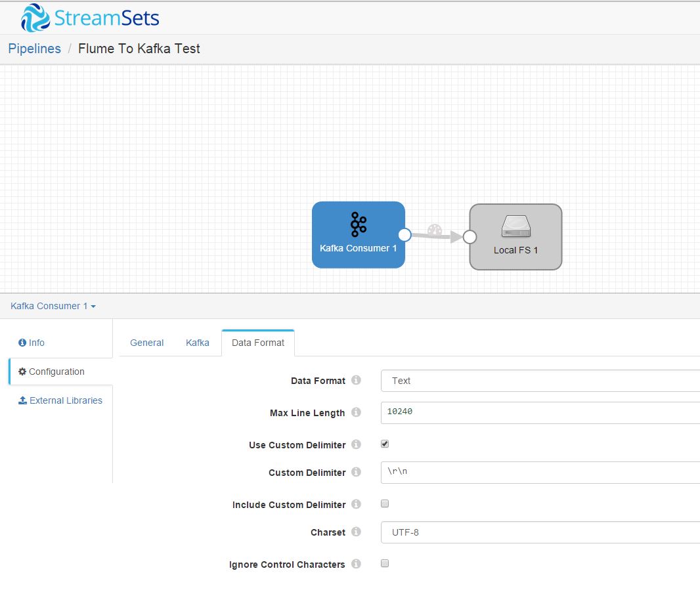The height and width of the screenshot is (596, 700).
Task: Open the Kafka Consumer 1 stage dropdown
Action: (53, 306)
